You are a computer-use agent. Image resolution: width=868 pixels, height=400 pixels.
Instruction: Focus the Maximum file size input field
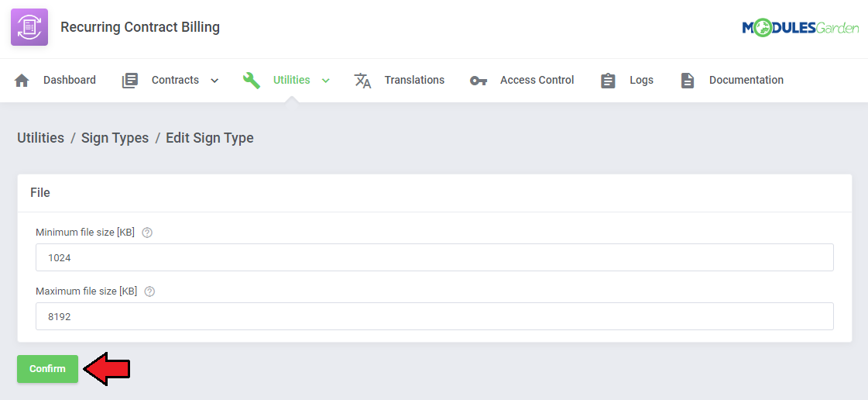434,316
